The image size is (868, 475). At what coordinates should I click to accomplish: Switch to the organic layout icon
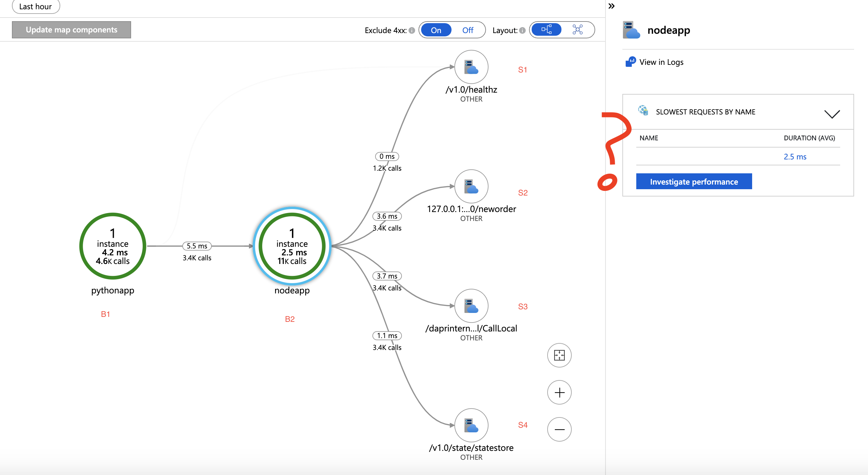click(x=578, y=30)
